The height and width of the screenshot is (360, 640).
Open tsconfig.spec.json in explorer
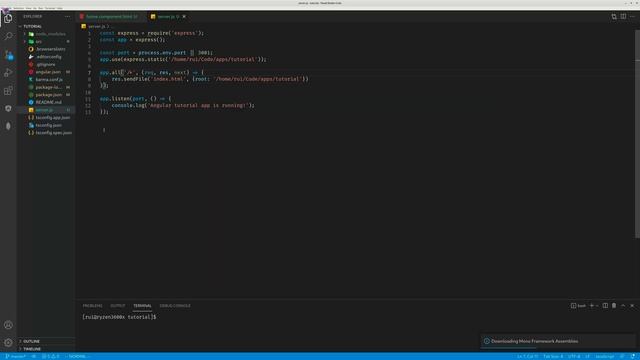(x=47, y=133)
